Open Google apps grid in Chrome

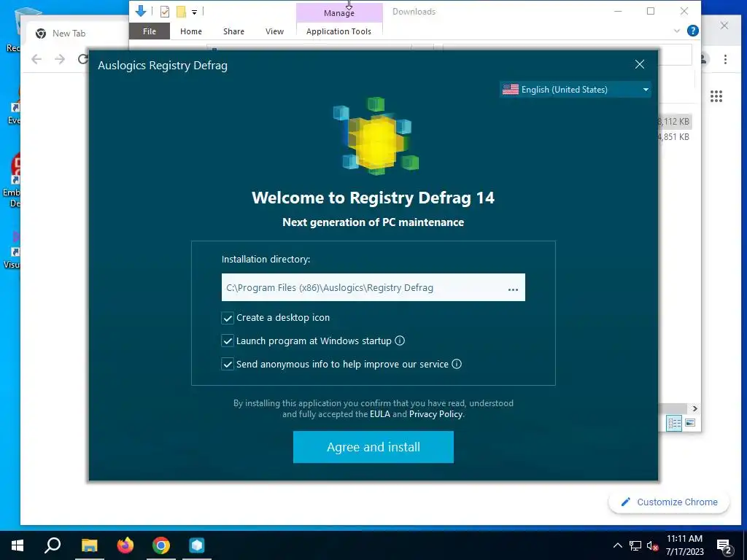pos(716,96)
